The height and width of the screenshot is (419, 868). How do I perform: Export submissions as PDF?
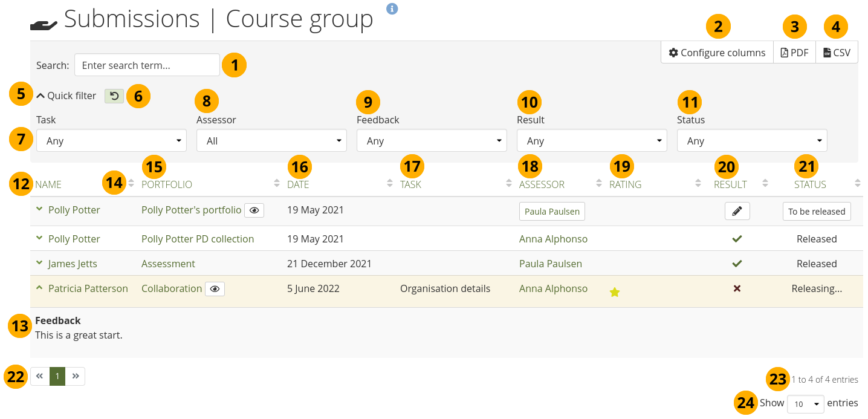click(794, 53)
